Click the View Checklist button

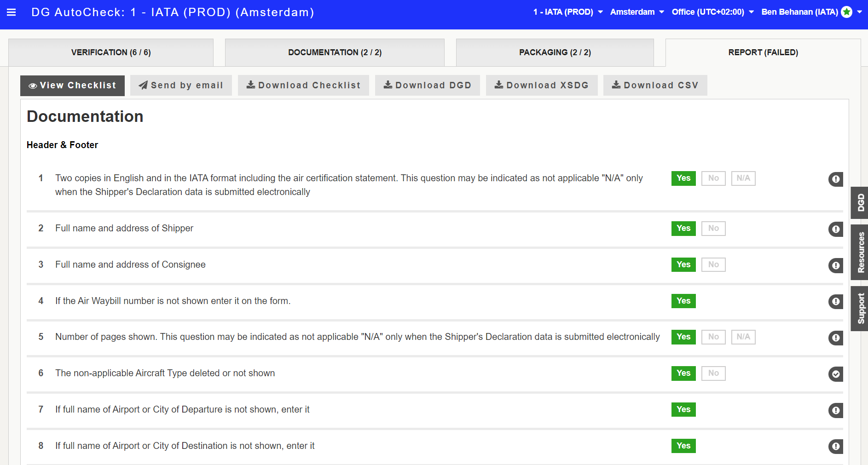tap(72, 86)
